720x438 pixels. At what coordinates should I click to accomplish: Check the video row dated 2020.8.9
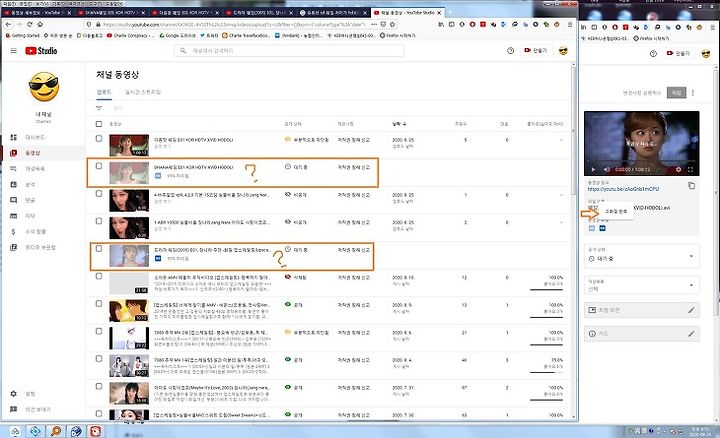click(99, 304)
